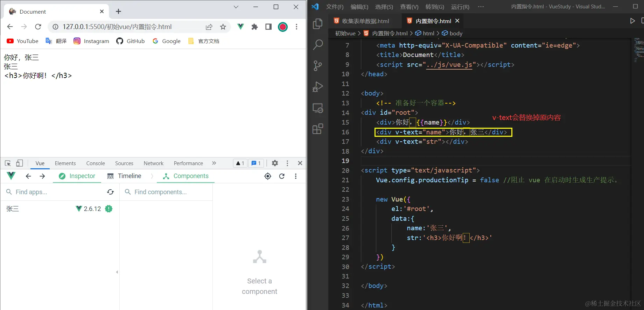Open Chrome three-dot menu
The image size is (644, 310).
click(x=296, y=27)
